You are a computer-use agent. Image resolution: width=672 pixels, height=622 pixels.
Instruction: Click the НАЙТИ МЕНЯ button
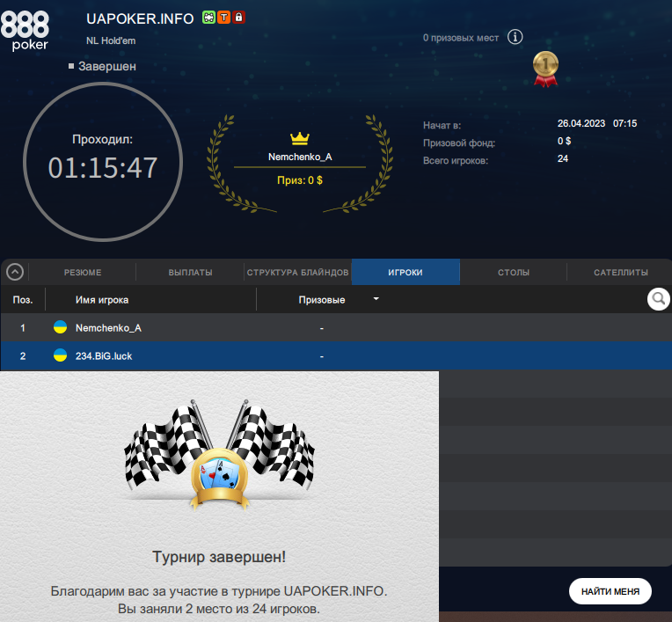tap(610, 591)
